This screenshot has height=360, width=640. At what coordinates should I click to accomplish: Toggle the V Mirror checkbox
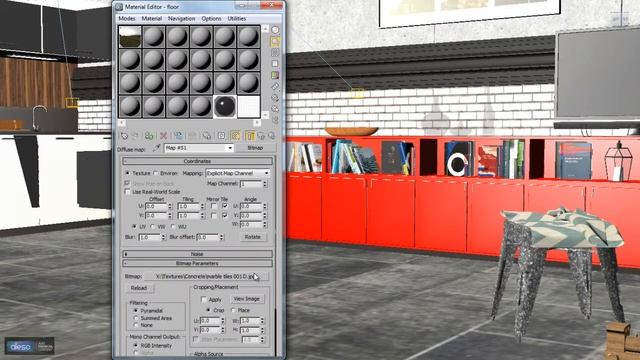point(213,215)
